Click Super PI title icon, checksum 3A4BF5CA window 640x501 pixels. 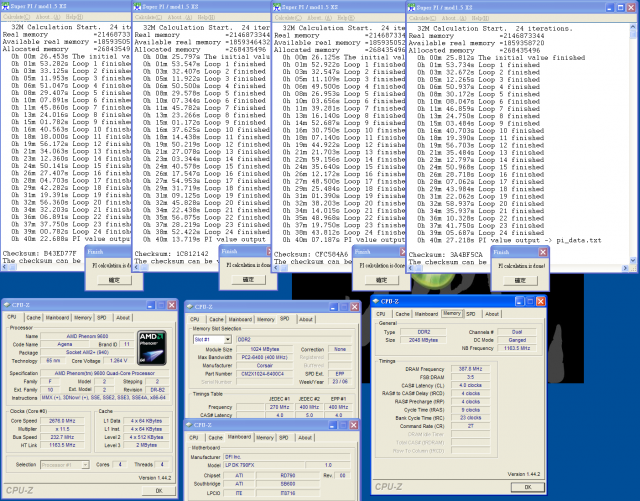pos(411,7)
